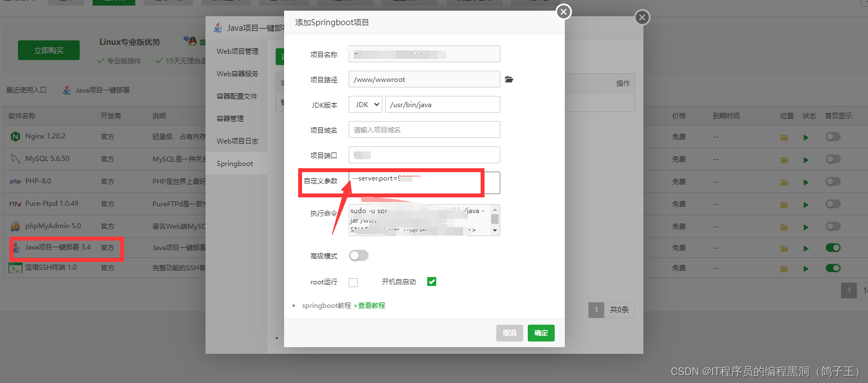Click the phpMyAdmin 5.0 software name
This screenshot has height=383, width=868.
click(x=53, y=226)
